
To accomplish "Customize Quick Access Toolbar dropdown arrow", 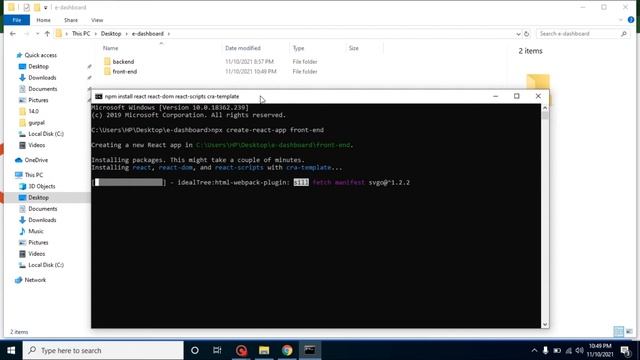I will [46, 8].
